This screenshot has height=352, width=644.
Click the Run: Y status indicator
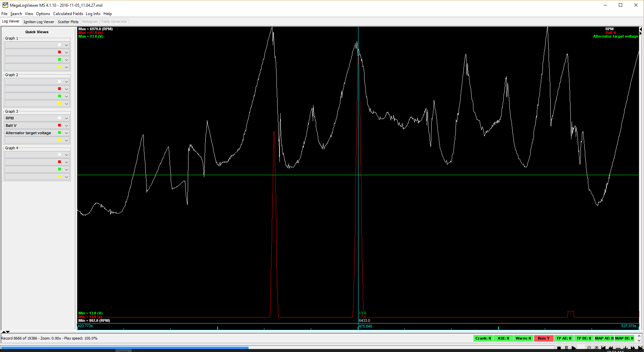tap(543, 338)
